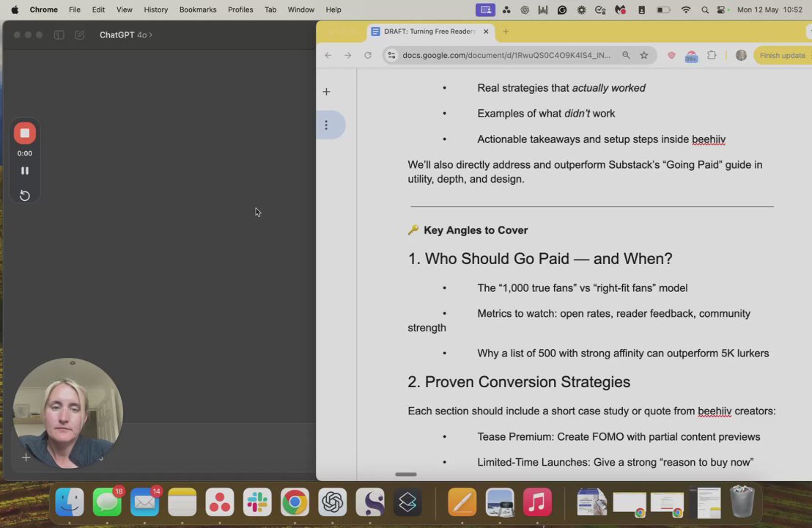Click the webcam bubble overlay
Screen dimensions: 812x528
(x=68, y=413)
